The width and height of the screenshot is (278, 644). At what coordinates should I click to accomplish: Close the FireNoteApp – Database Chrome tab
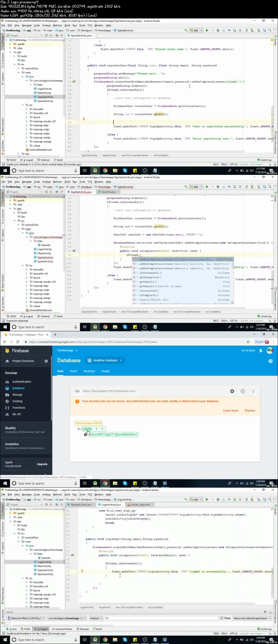coord(47,335)
